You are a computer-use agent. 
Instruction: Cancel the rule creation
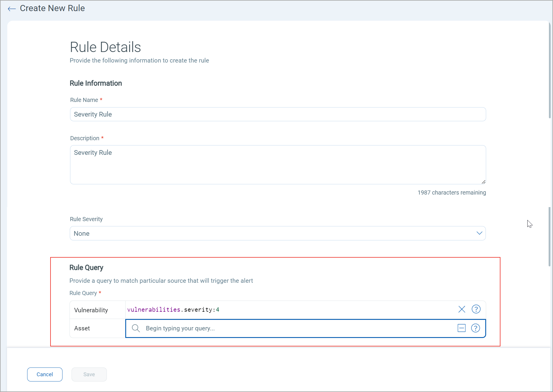(x=45, y=374)
